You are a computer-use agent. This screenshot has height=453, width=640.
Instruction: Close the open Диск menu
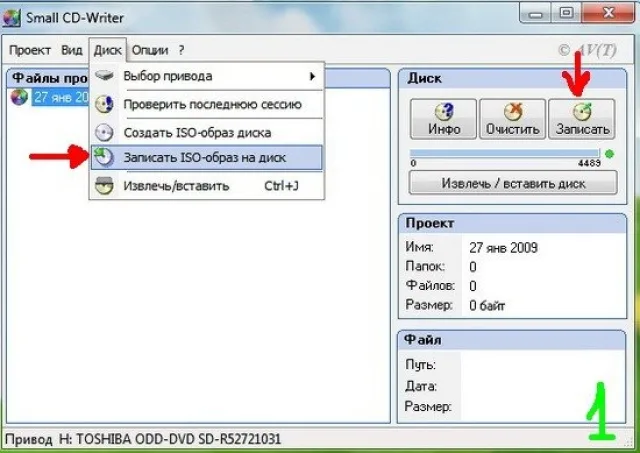pyautogui.click(x=108, y=50)
